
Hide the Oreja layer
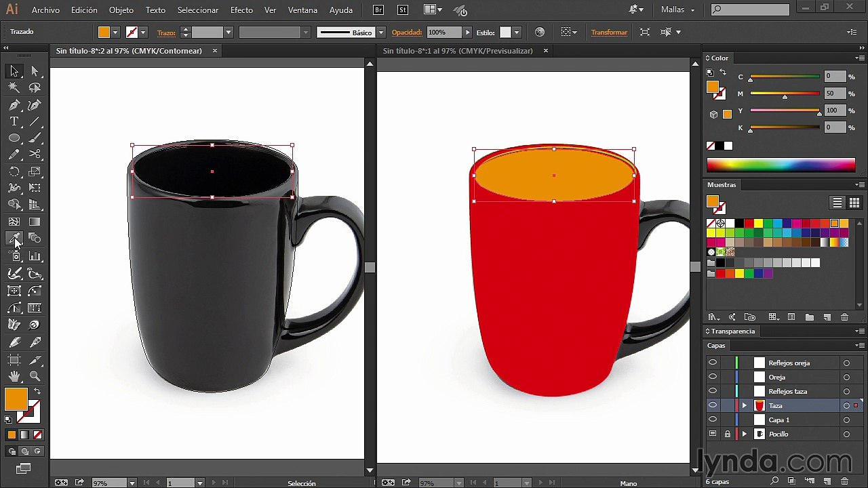[x=713, y=377]
